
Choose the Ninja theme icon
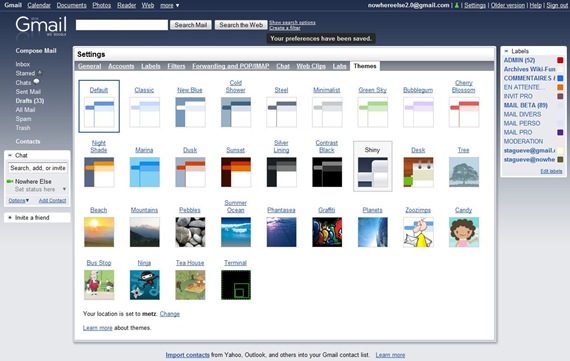pos(144,285)
